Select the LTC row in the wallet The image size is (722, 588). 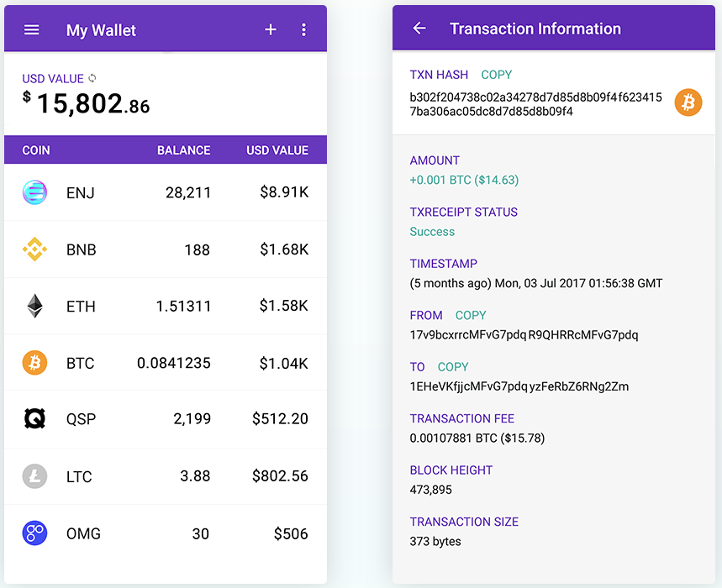[166, 476]
